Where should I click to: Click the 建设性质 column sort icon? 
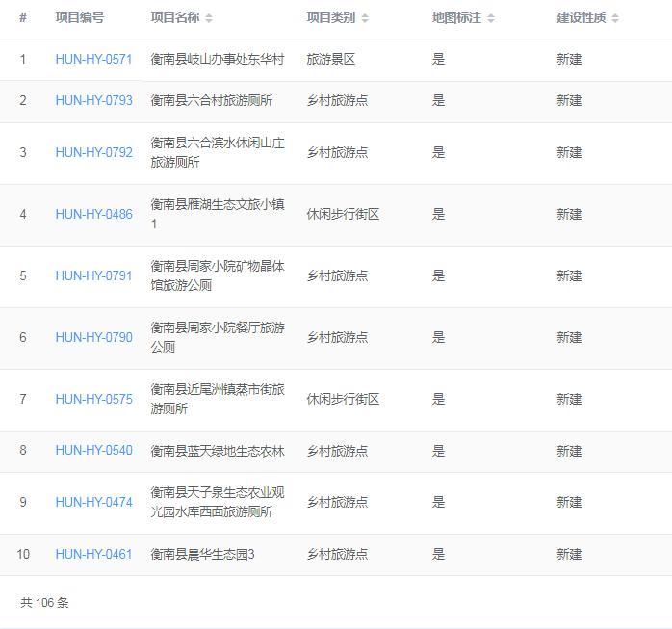(x=615, y=18)
